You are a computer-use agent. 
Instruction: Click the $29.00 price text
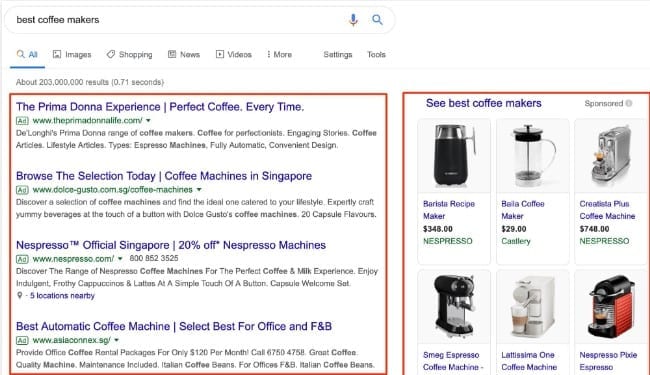(x=514, y=229)
